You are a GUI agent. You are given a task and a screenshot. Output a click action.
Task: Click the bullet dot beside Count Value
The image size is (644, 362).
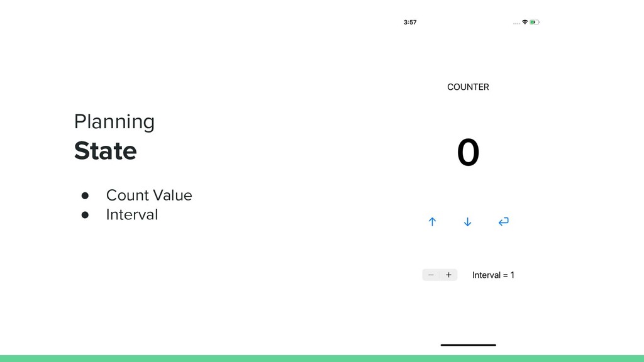(x=85, y=195)
